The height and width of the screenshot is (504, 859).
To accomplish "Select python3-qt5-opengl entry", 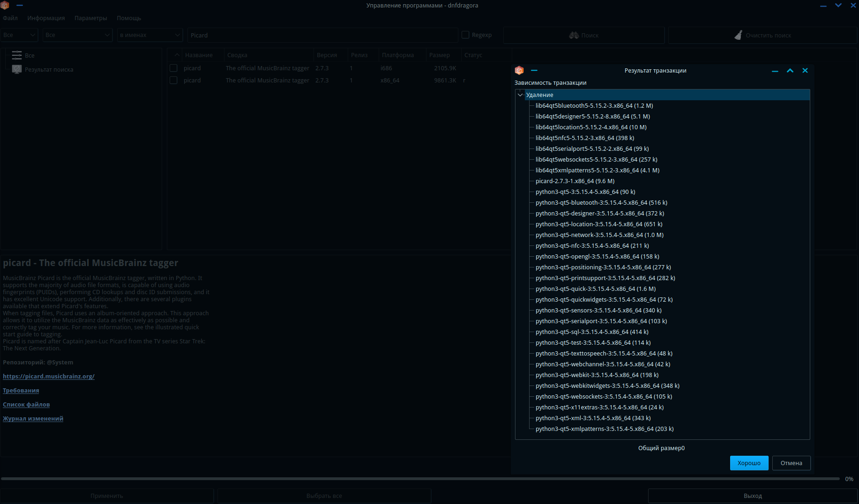I will click(x=598, y=256).
